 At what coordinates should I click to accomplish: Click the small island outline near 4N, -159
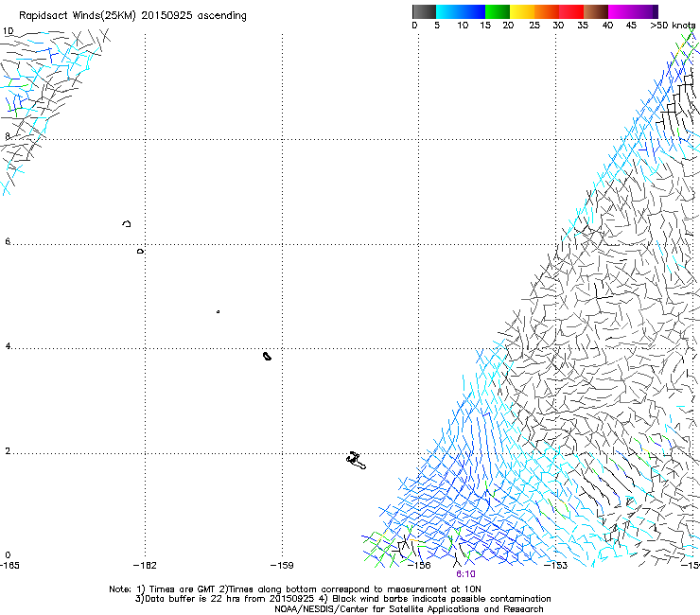point(267,356)
